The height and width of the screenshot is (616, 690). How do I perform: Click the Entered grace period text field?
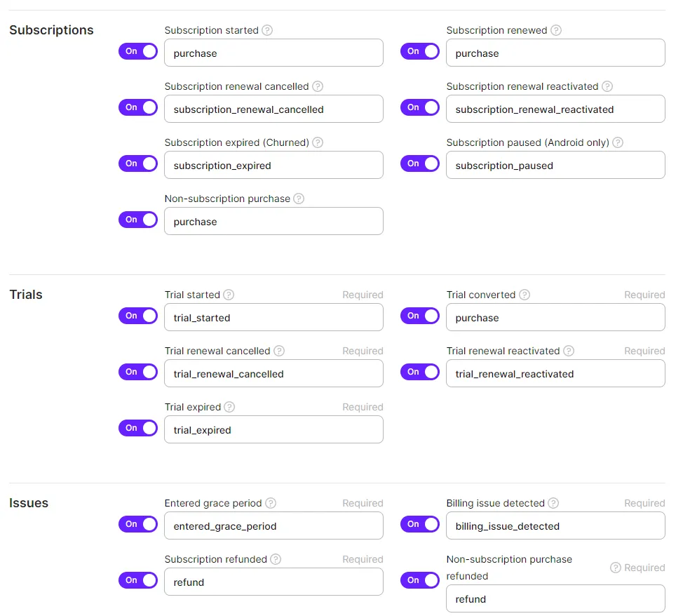pos(273,526)
